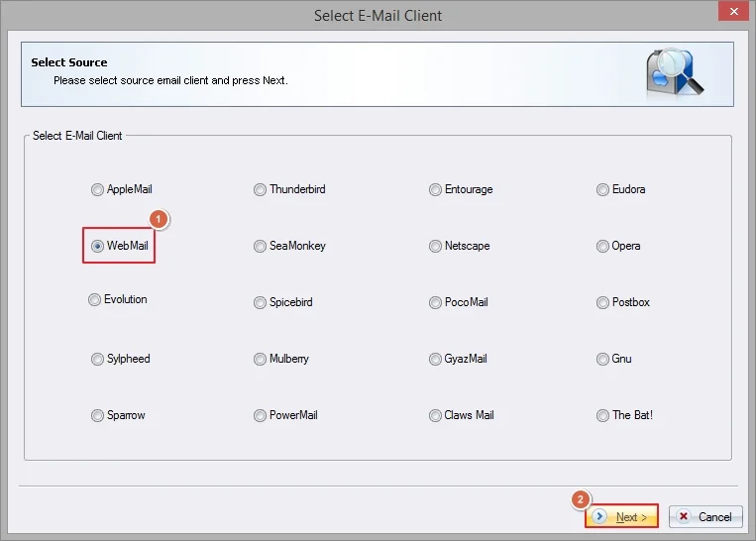Click the red X icon on Cancel

(684, 516)
